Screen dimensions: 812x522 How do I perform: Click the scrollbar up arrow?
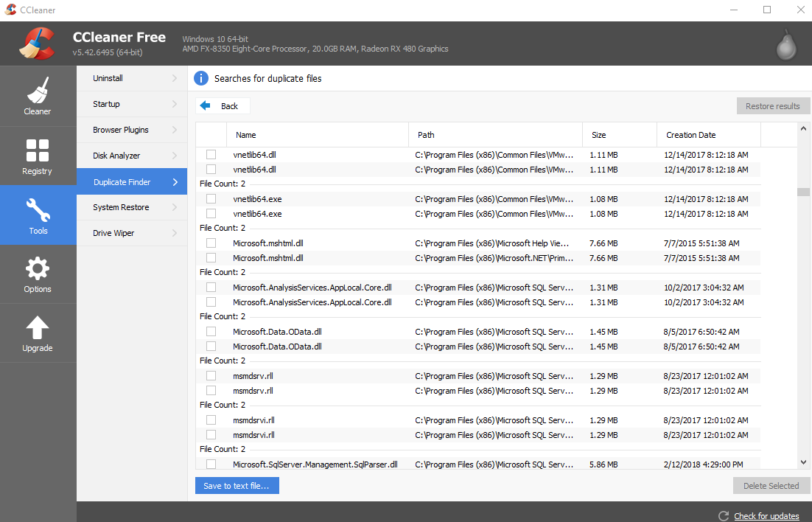[803, 128]
